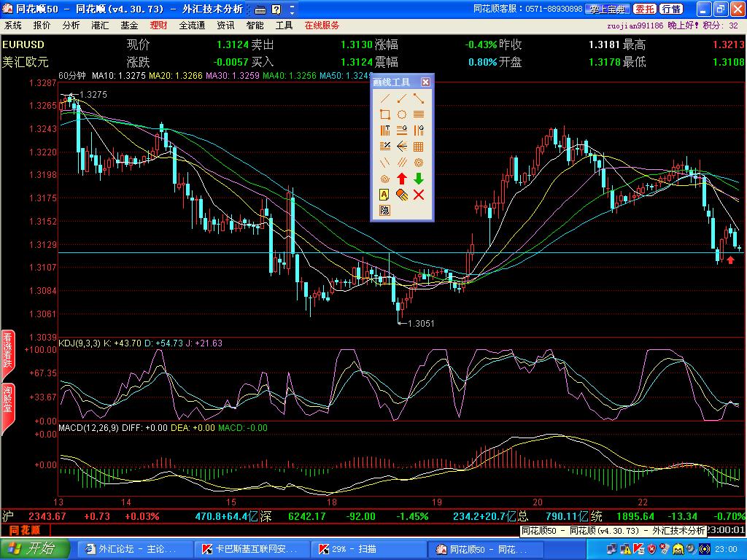Select the vertical golden ratio lines tool (G)

(418, 130)
